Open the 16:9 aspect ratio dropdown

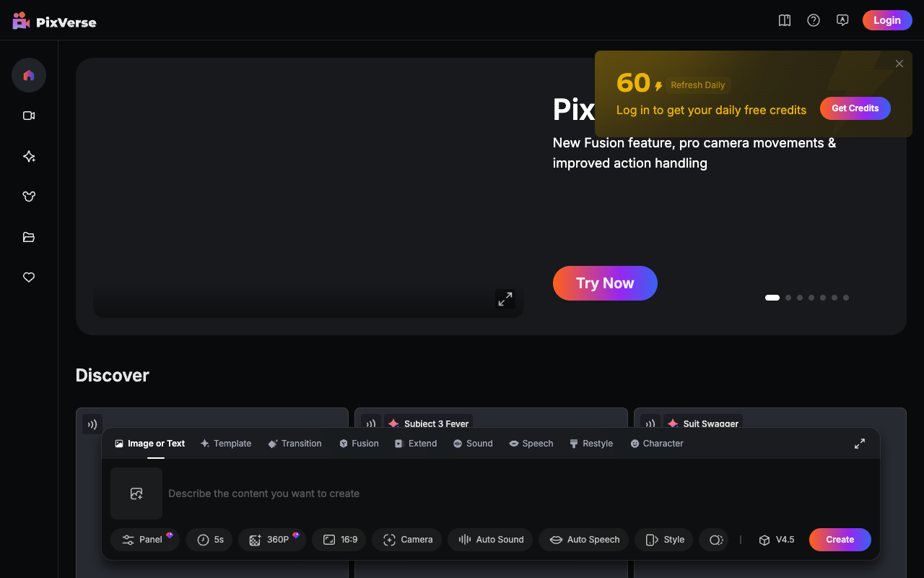pyautogui.click(x=339, y=540)
